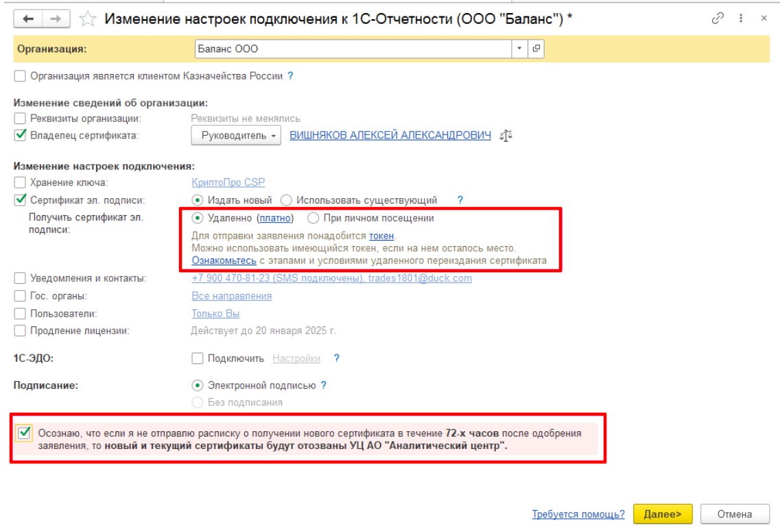The width and height of the screenshot is (780, 532).
Task: Uncheck the Сертификат эл. подписи checkbox
Action: pyautogui.click(x=20, y=200)
